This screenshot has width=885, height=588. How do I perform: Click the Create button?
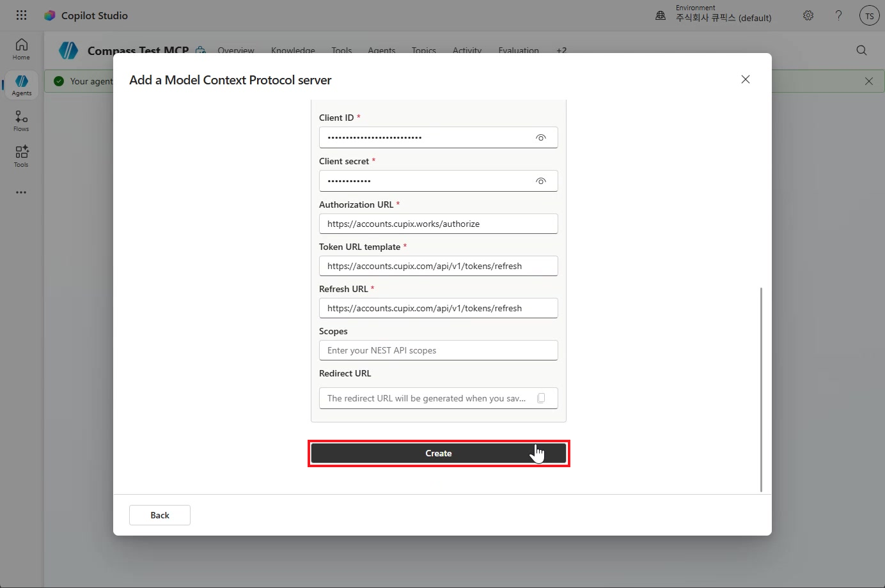[439, 453]
